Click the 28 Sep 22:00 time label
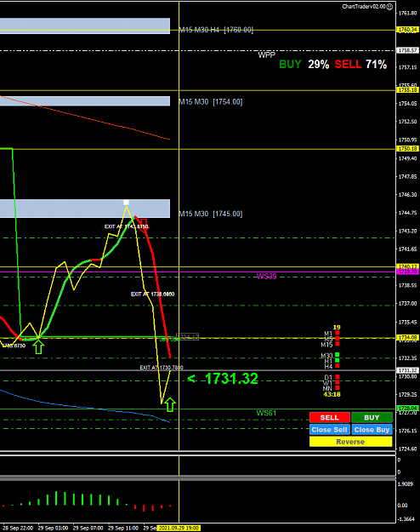420x532 pixels. click(18, 528)
